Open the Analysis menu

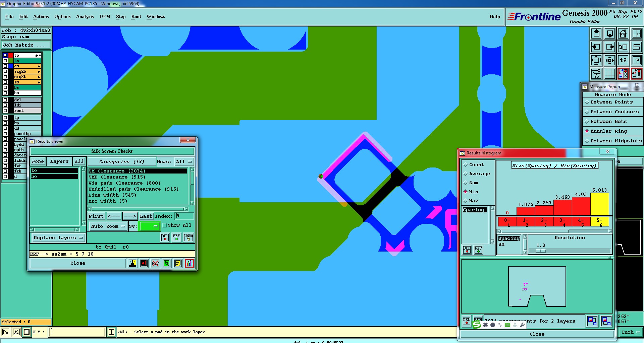(x=85, y=16)
